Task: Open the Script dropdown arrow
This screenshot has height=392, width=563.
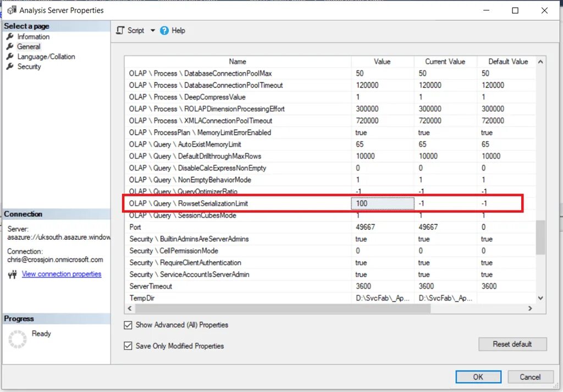Action: pyautogui.click(x=153, y=30)
